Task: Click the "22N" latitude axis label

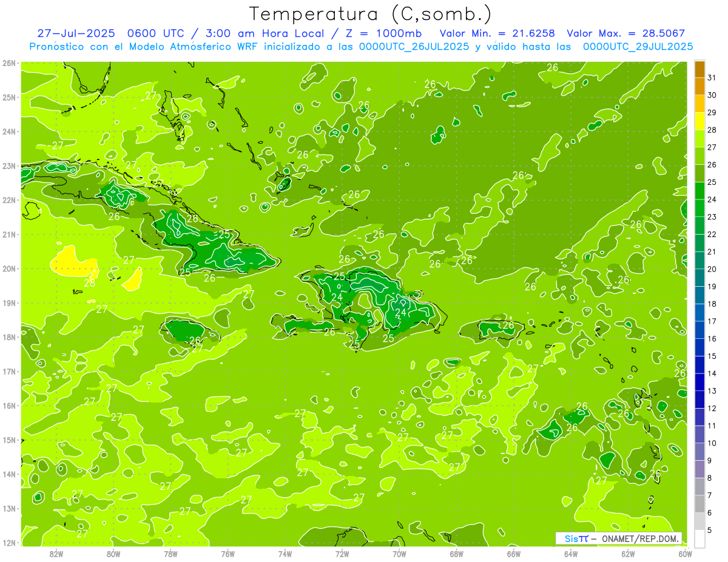Action: pos(8,200)
